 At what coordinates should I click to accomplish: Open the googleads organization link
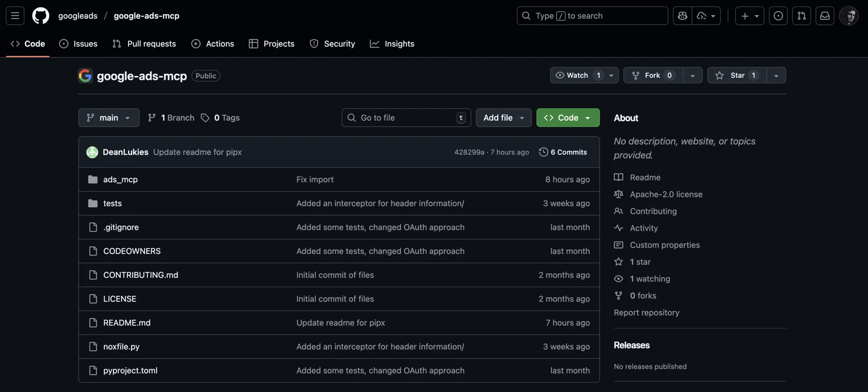click(77, 16)
